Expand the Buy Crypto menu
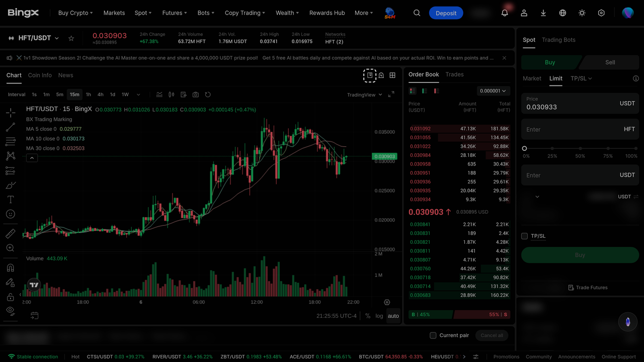Screen dimensions: 644x362 tap(75, 13)
